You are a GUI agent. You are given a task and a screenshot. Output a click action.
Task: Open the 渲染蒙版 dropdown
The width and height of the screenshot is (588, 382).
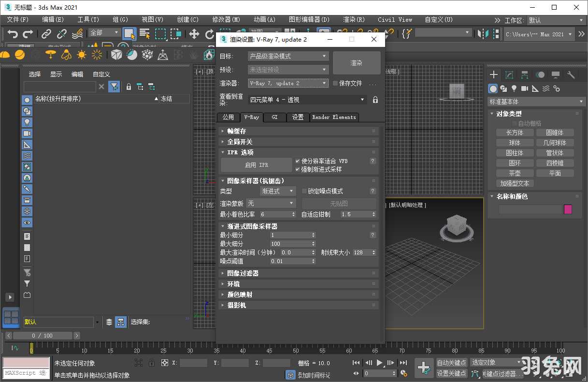pos(271,203)
